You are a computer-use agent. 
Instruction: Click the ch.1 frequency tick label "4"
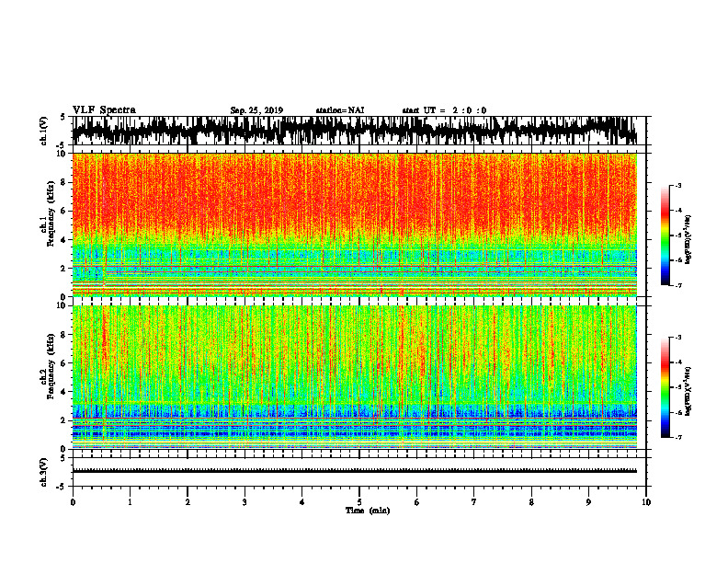pos(64,240)
